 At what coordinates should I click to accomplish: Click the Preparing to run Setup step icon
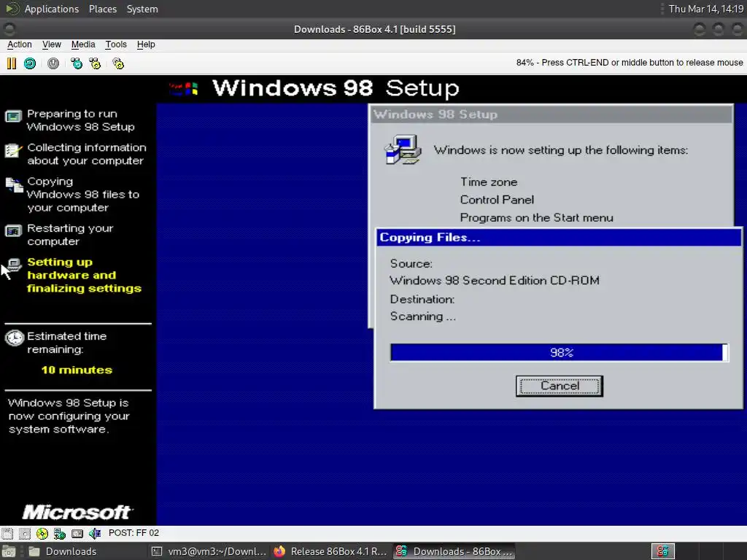13,116
